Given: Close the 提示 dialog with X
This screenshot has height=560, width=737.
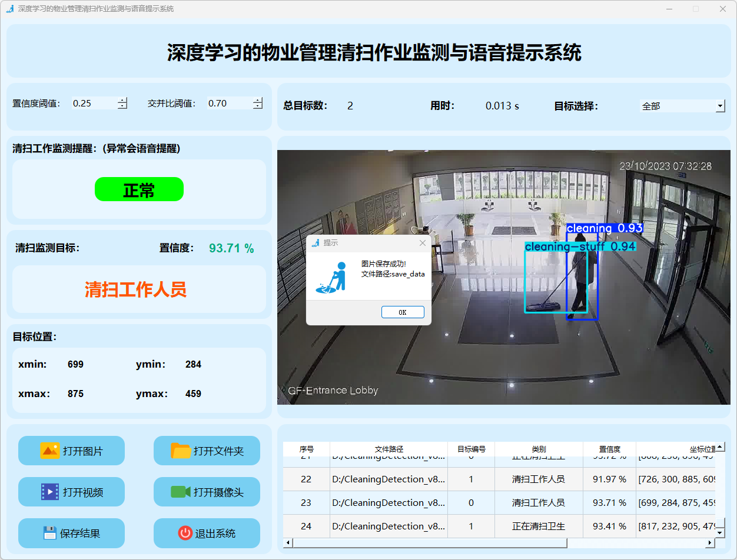Looking at the screenshot, I should pos(422,243).
